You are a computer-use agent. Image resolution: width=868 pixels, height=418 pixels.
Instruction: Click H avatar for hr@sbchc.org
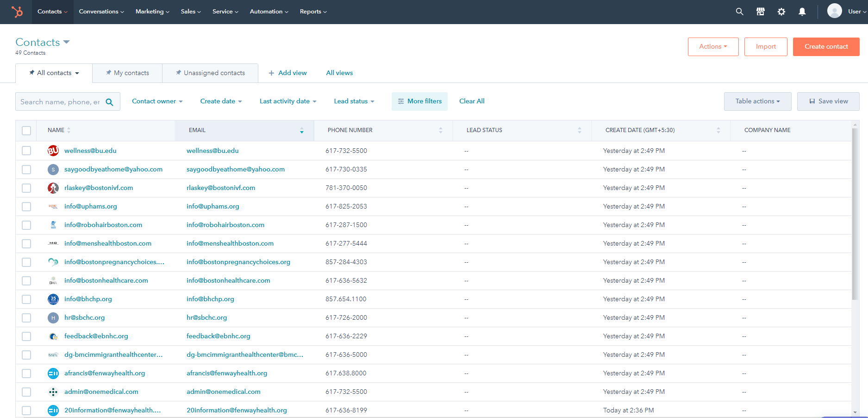coord(53,317)
